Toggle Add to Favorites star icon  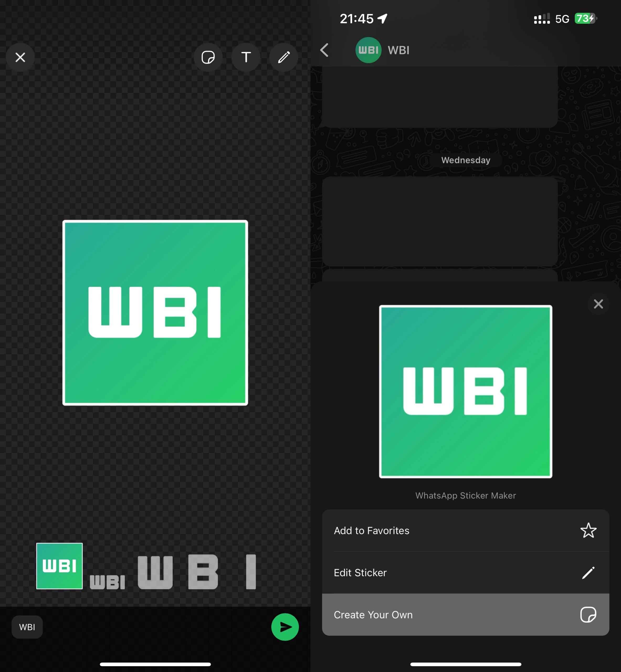coord(588,530)
